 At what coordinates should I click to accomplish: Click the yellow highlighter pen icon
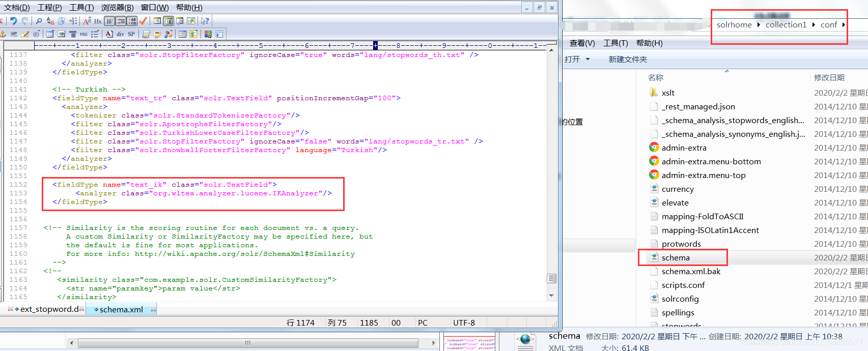point(25,34)
